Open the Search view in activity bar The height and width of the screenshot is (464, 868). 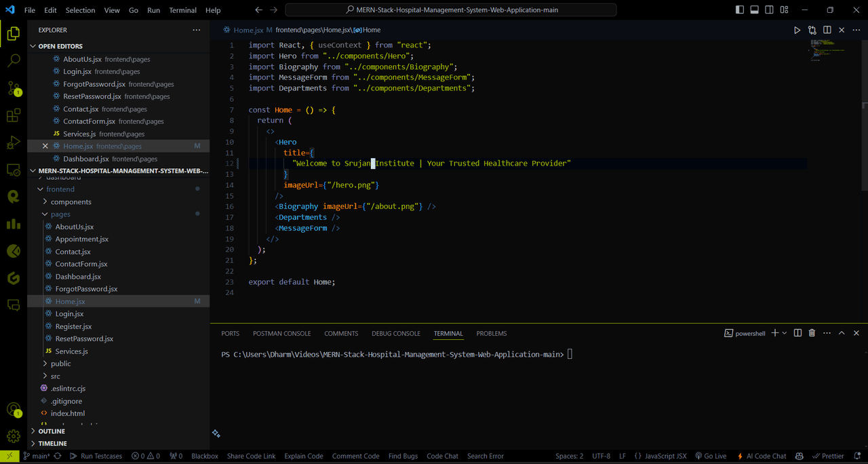(x=14, y=61)
